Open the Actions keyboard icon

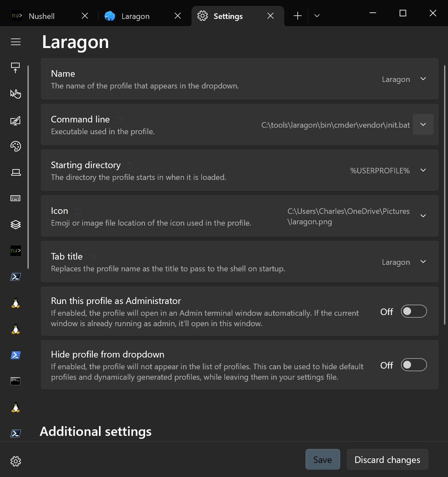pos(15,198)
